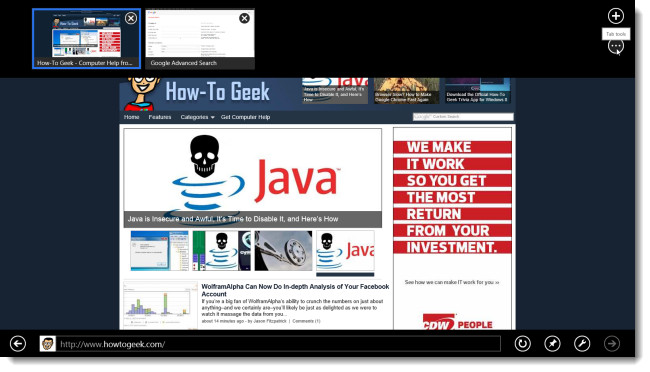Image resolution: width=650 pixels, height=372 pixels.
Task: Select hard drive carousel thumbnail
Action: [x=283, y=251]
